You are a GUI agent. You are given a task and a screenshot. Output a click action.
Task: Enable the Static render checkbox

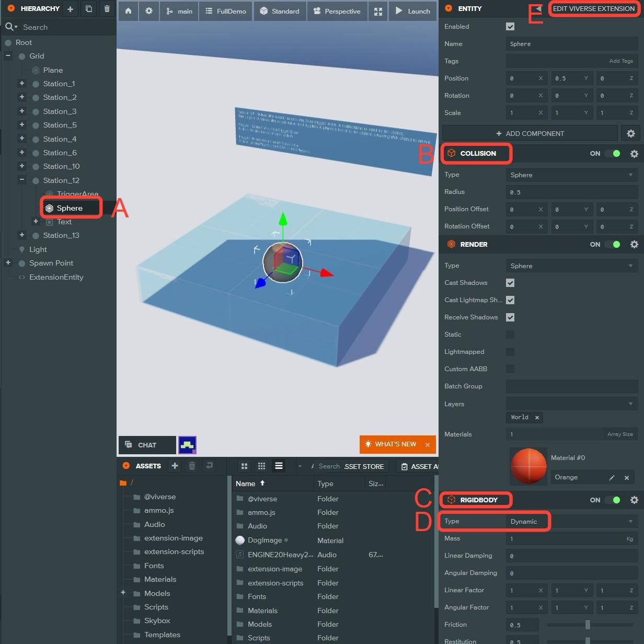click(510, 335)
